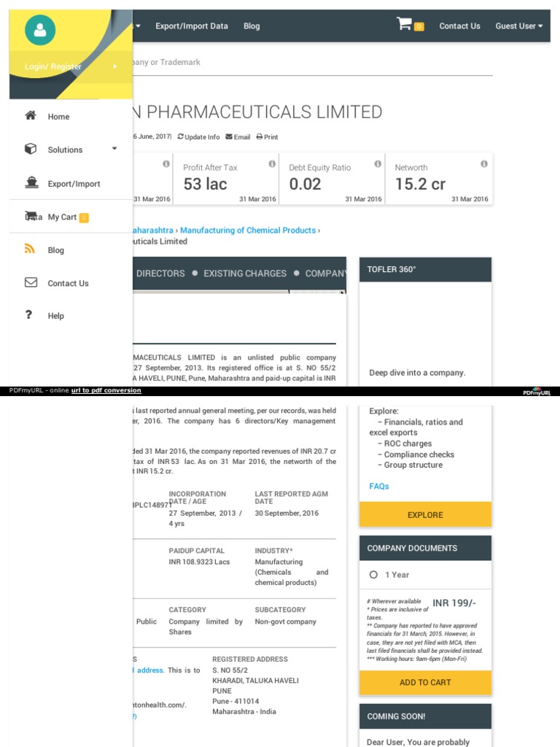This screenshot has height=747, width=560.
Task: Follow the Manufacturing of Chemical Products breadcrumb
Action: 248,231
